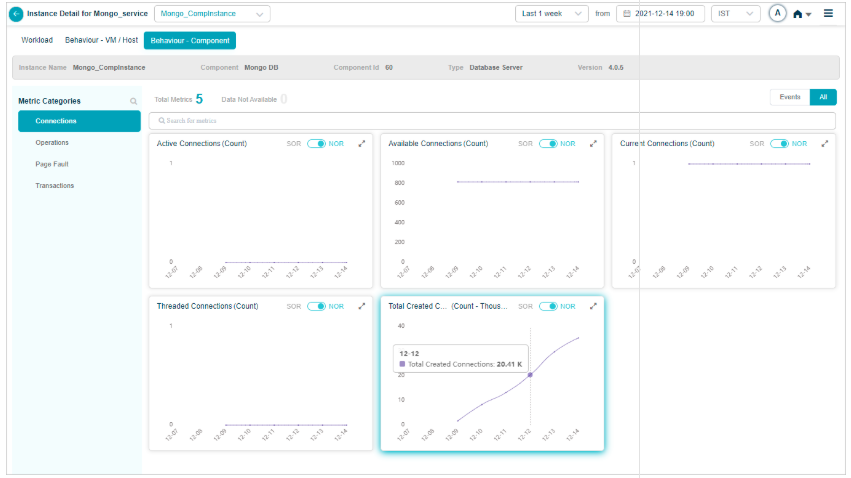Click the Search for metrics field
851x478 pixels.
pyautogui.click(x=491, y=120)
